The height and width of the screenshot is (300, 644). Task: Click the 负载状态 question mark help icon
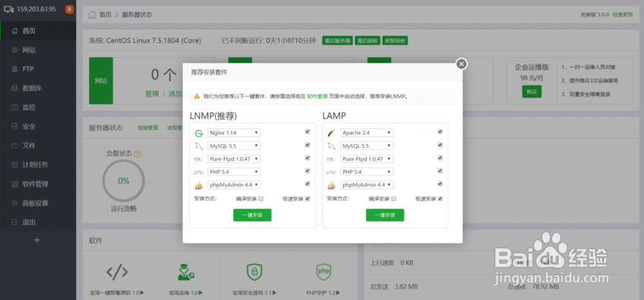click(138, 154)
